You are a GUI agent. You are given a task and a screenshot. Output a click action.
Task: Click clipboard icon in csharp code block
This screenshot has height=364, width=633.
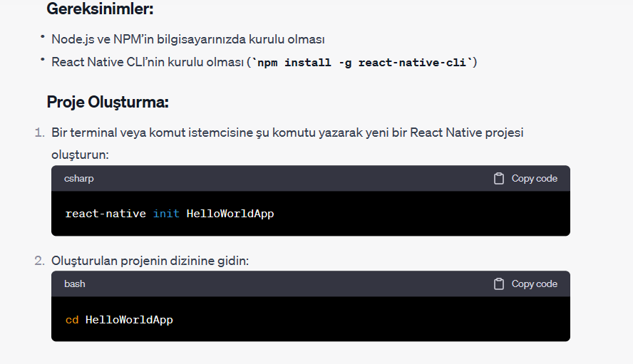click(x=499, y=178)
